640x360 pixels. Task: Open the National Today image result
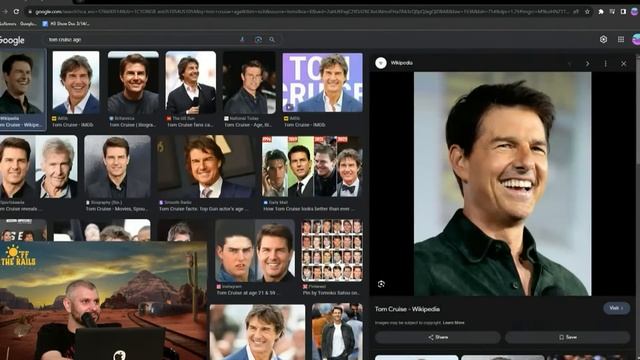coord(249,82)
